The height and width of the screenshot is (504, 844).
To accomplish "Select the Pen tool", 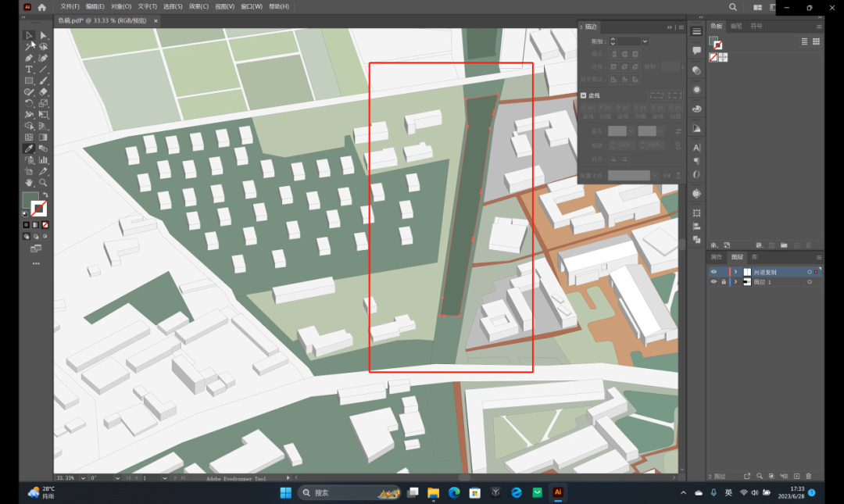I will (29, 58).
